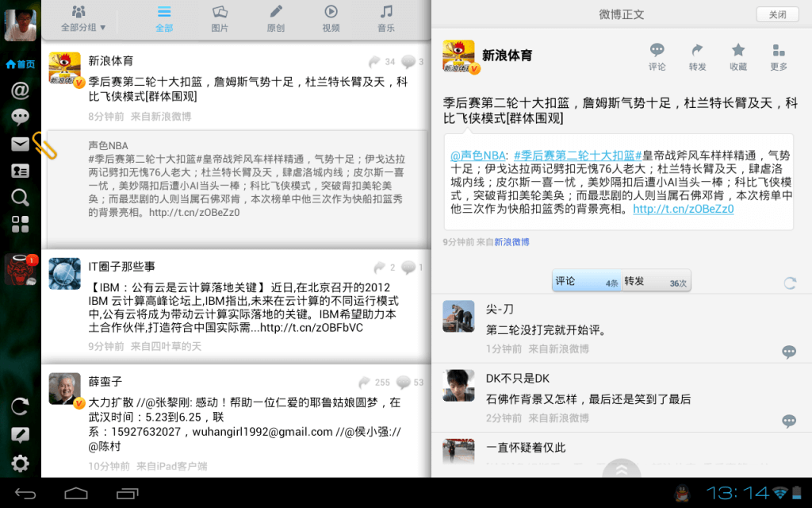Open 新浪体育 avatar in the feed
812x508 pixels.
pos(65,68)
